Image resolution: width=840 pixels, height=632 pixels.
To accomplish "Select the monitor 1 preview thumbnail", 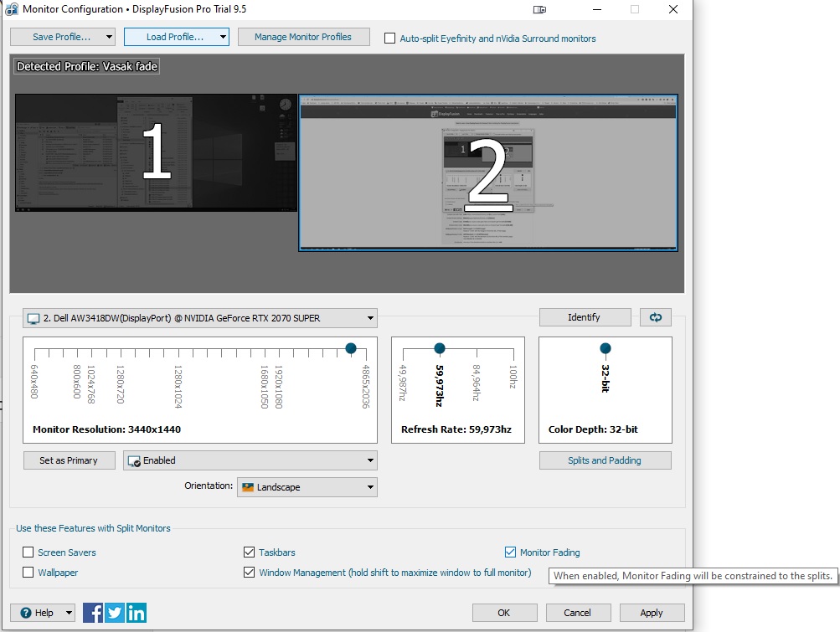I will pos(156,152).
